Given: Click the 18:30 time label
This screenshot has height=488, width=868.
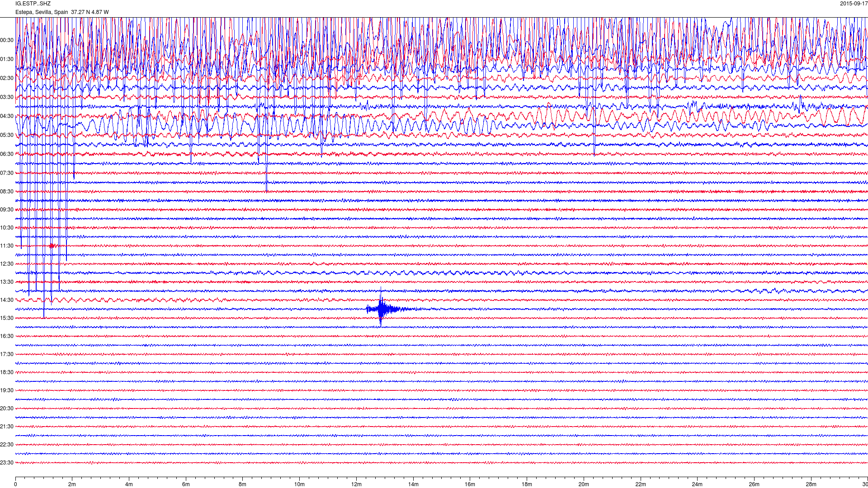Looking at the screenshot, I should tap(7, 372).
